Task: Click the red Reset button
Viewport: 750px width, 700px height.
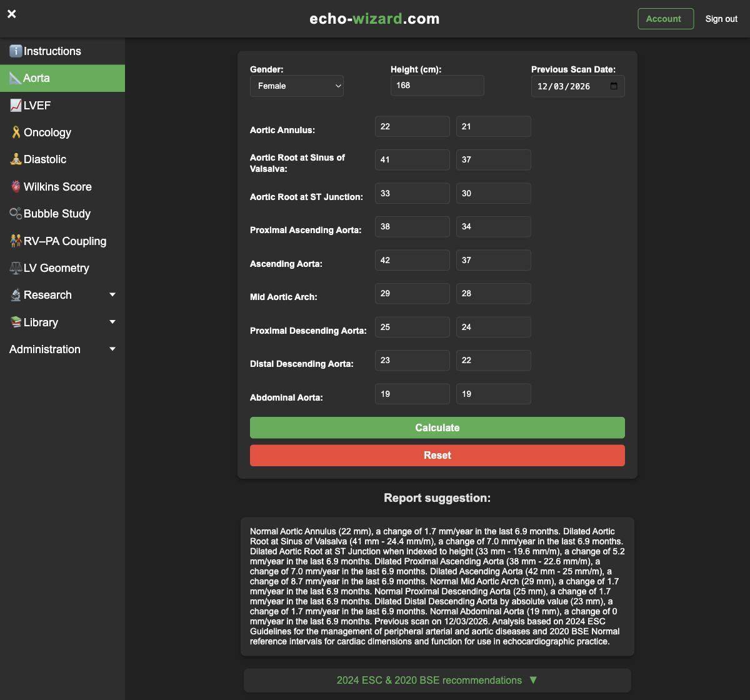Action: [x=437, y=456]
